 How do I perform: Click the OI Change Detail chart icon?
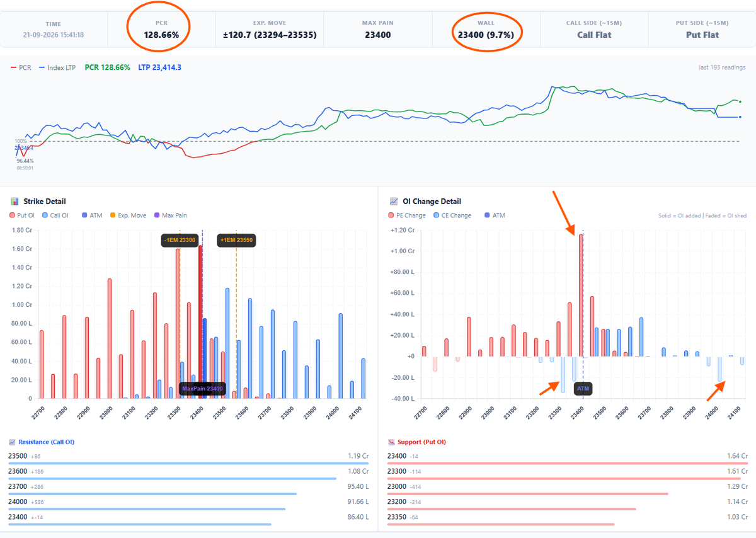394,202
